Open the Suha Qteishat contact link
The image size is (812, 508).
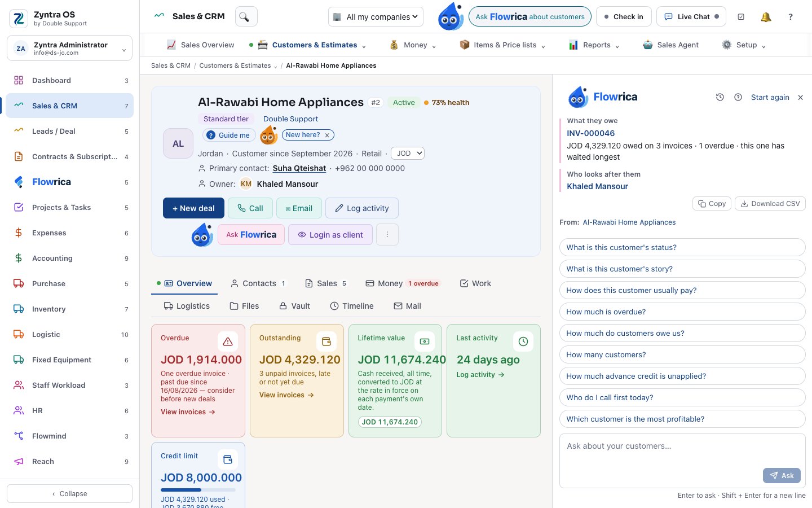tap(299, 168)
